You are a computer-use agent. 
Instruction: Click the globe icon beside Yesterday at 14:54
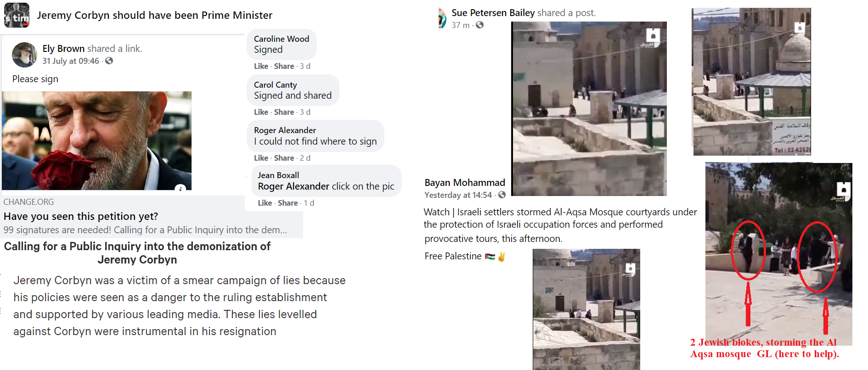(x=502, y=195)
